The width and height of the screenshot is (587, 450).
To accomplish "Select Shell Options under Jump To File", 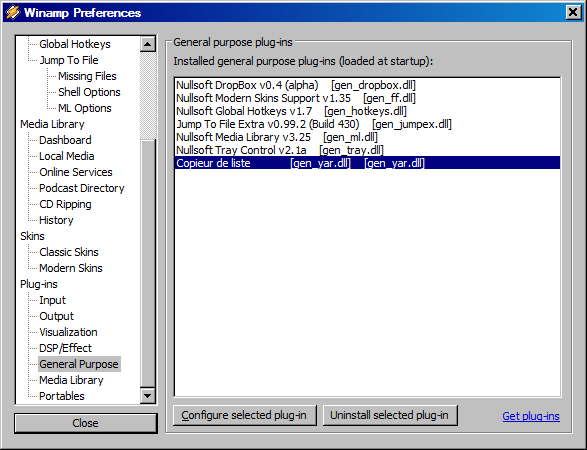I will pos(89,92).
